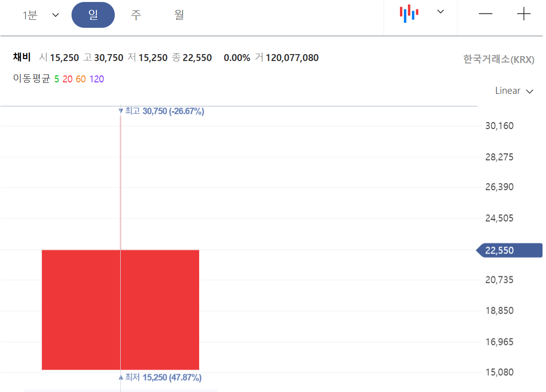Screen dimensions: 546x392
Task: Toggle the 120-day moving average
Action: [x=97, y=79]
